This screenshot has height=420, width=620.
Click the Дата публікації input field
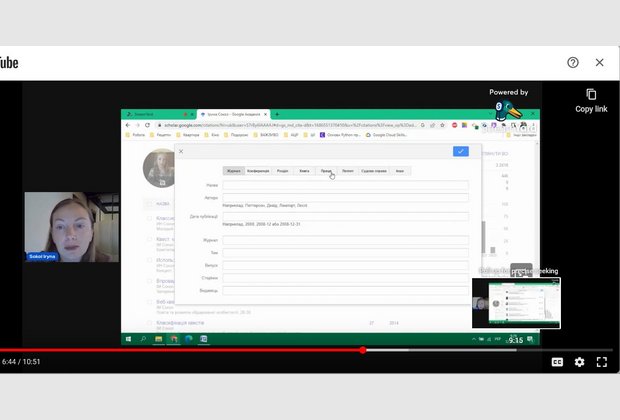(x=345, y=216)
